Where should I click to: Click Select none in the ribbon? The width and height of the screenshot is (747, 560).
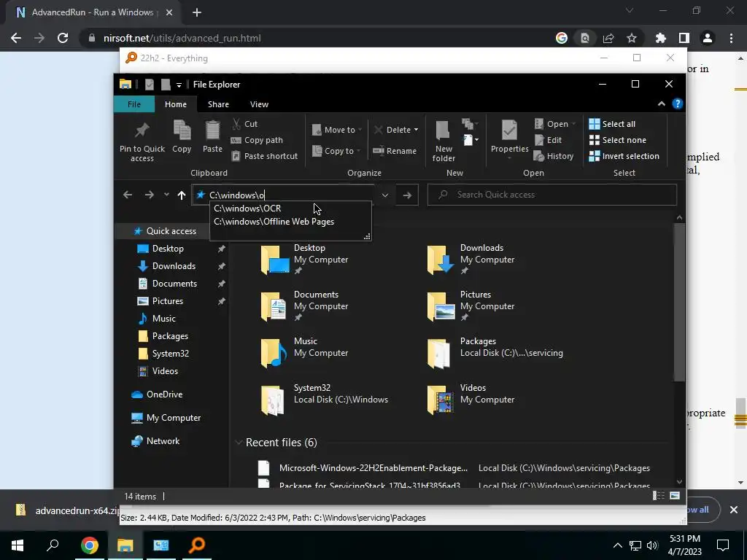point(618,140)
